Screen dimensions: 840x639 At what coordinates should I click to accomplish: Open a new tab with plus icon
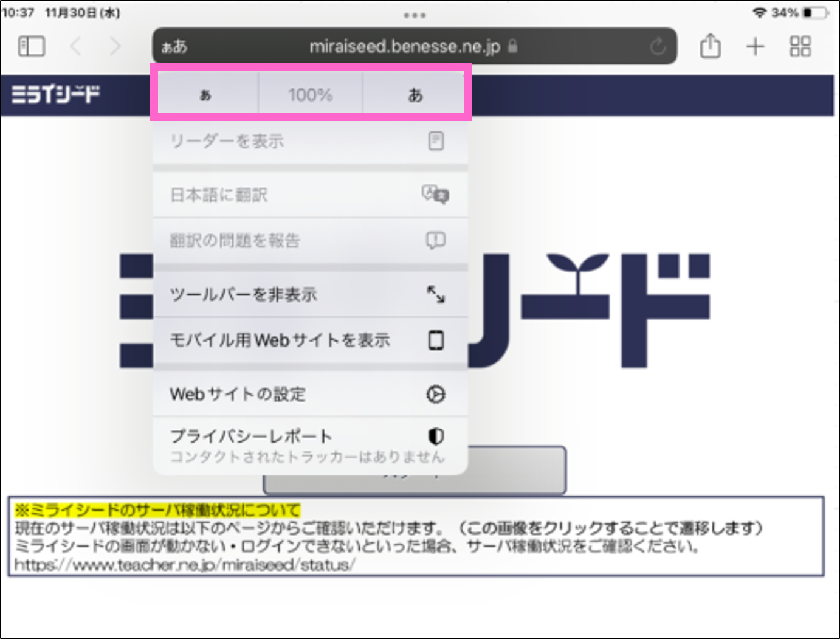coord(755,46)
